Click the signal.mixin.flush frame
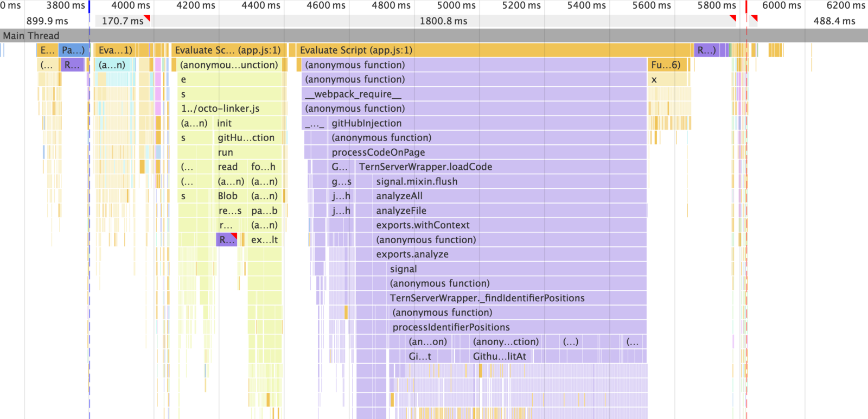The width and height of the screenshot is (868, 419). click(509, 181)
